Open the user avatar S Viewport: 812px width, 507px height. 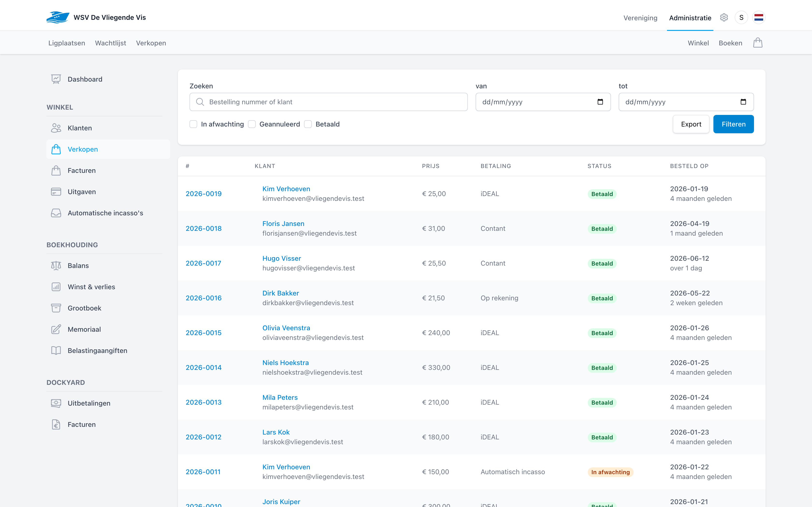click(741, 17)
